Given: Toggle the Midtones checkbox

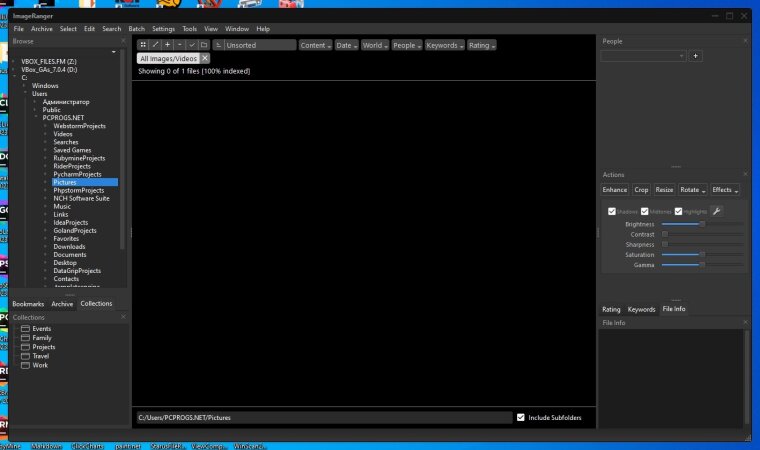Looking at the screenshot, I should coord(645,211).
